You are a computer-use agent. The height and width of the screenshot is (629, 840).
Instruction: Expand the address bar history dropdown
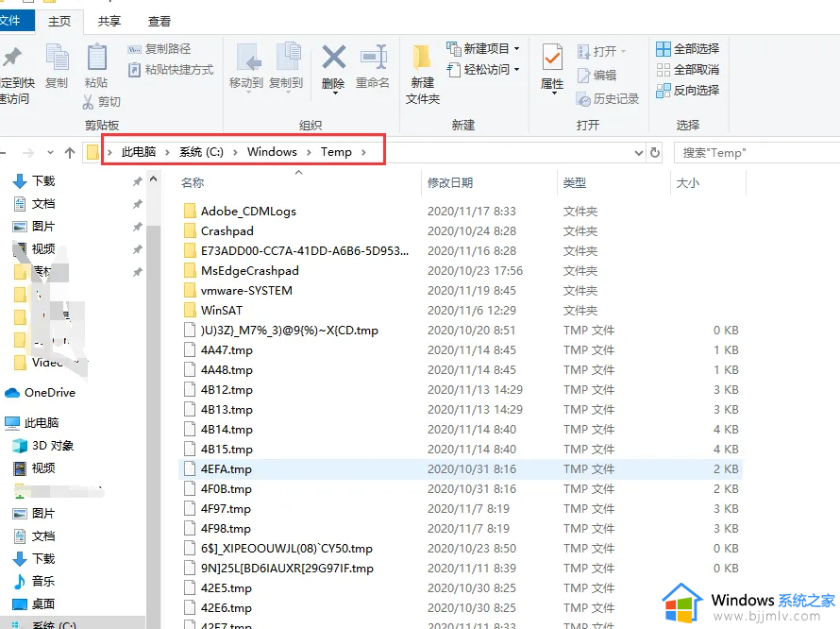639,153
